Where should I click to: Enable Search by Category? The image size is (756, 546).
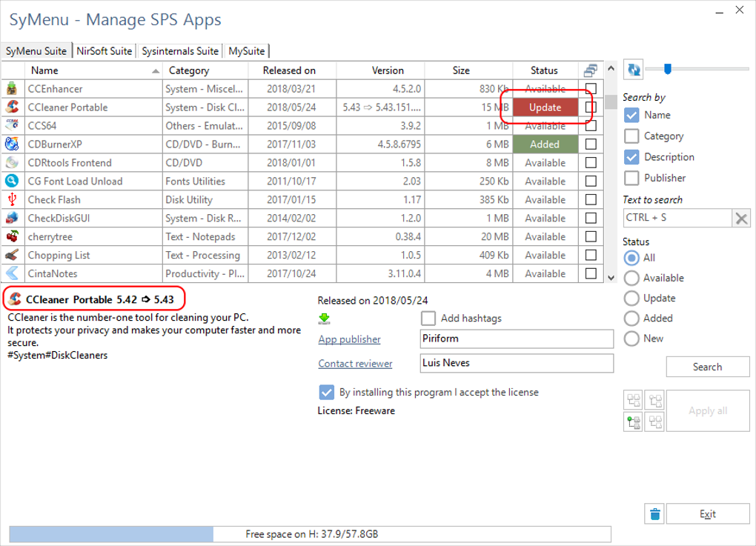pos(631,136)
